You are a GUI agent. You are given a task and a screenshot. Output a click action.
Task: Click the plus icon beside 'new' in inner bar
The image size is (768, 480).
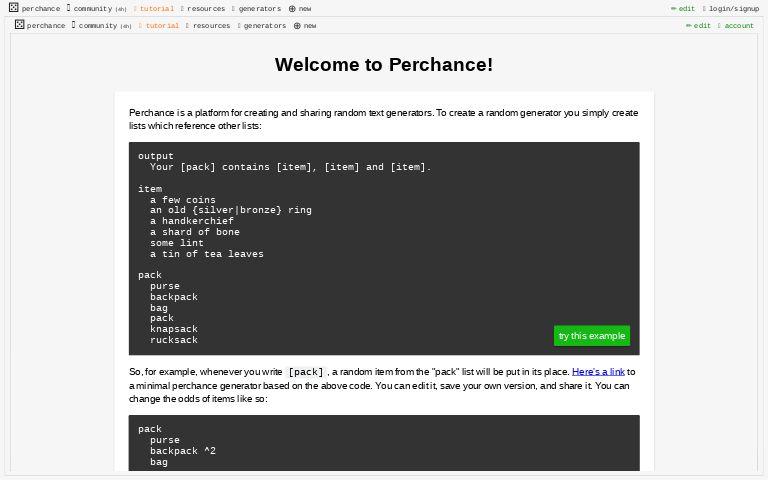(x=297, y=26)
